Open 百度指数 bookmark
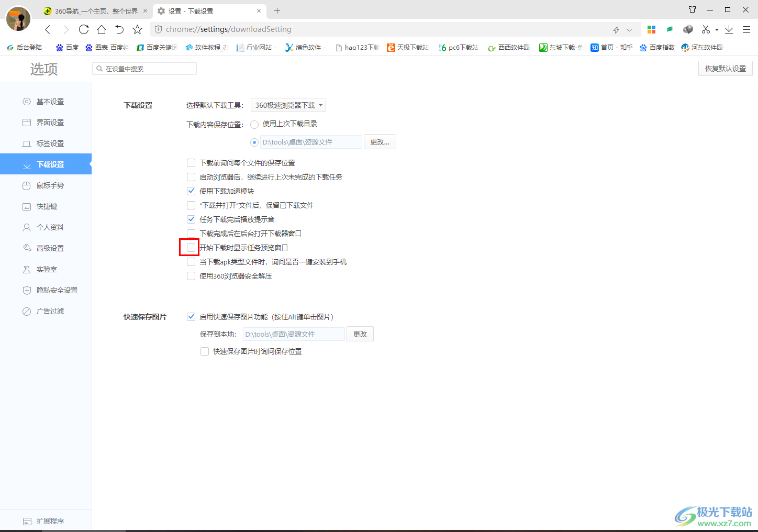The image size is (758, 532). (x=657, y=48)
